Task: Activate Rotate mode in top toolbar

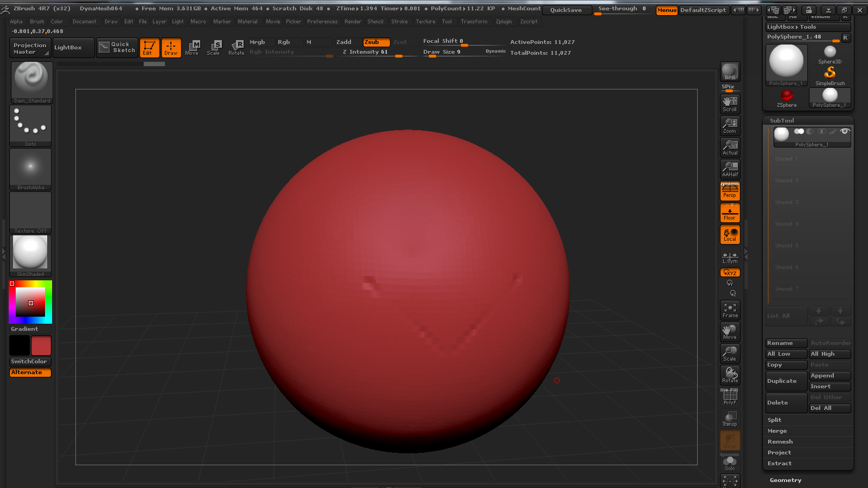Action: tap(237, 48)
